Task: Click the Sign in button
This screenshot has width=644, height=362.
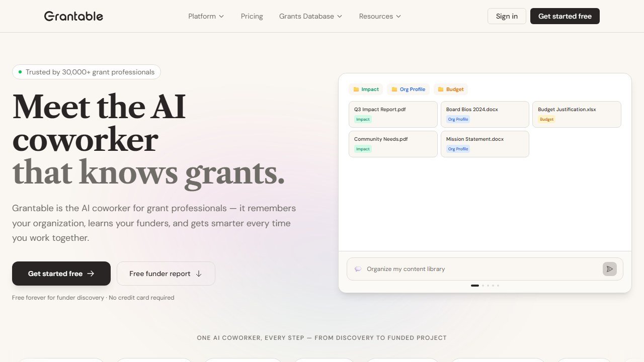Action: click(x=507, y=16)
